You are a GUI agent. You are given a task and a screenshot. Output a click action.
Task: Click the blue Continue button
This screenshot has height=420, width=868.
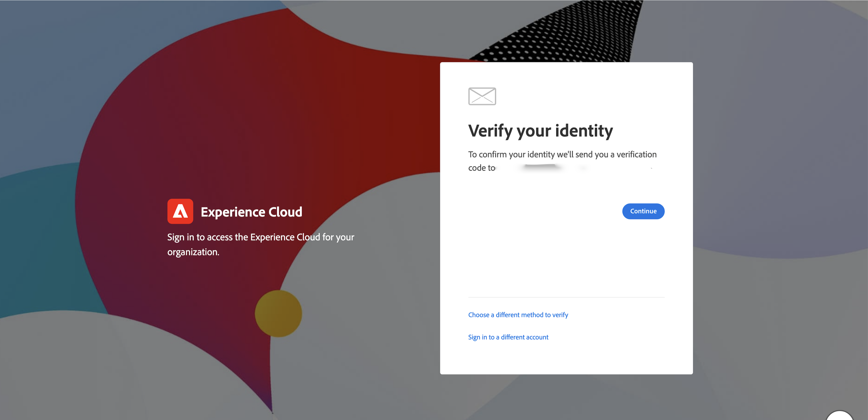pos(643,211)
